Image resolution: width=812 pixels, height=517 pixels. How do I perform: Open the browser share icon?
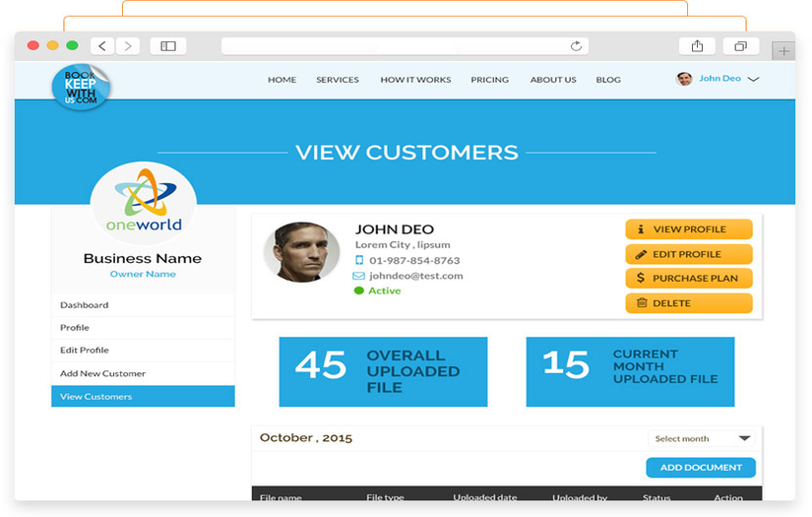697,46
